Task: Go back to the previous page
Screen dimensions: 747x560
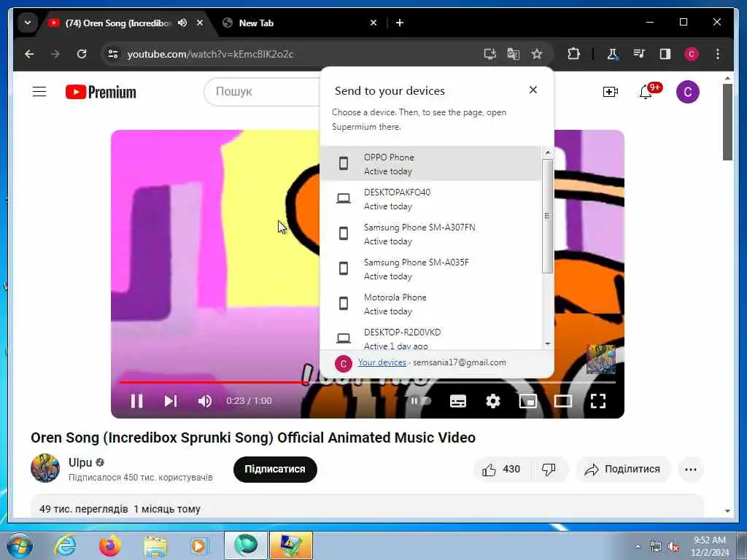Action: tap(29, 54)
